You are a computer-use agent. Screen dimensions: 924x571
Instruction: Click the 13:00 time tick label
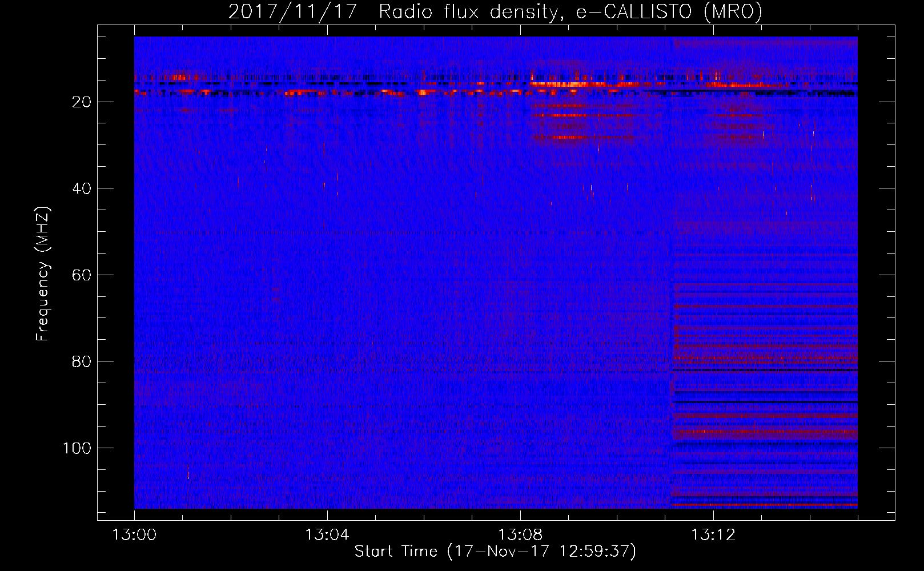click(134, 535)
